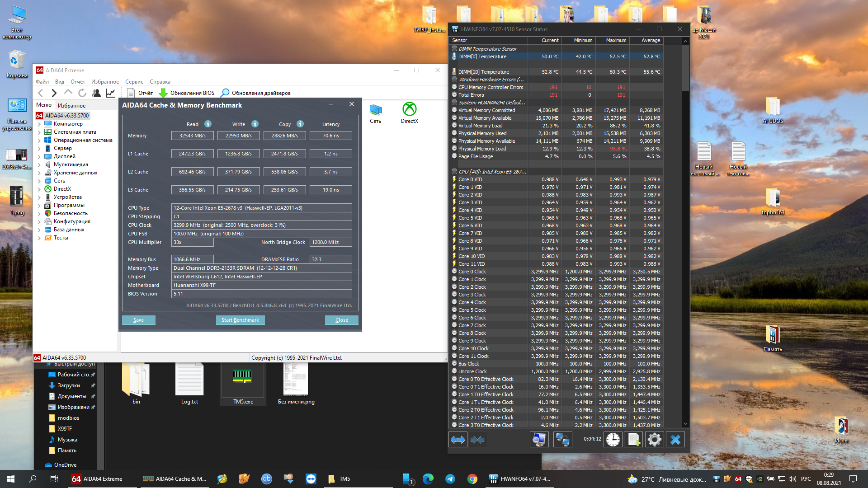This screenshot has height=488, width=868.
Task: Expand the Системная плата tree node
Action: (x=39, y=132)
